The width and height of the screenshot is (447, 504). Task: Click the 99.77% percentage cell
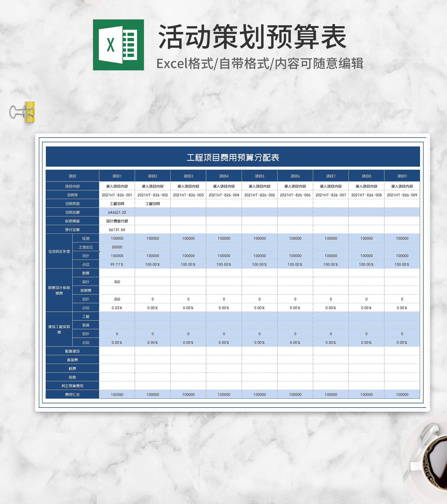pos(117,264)
